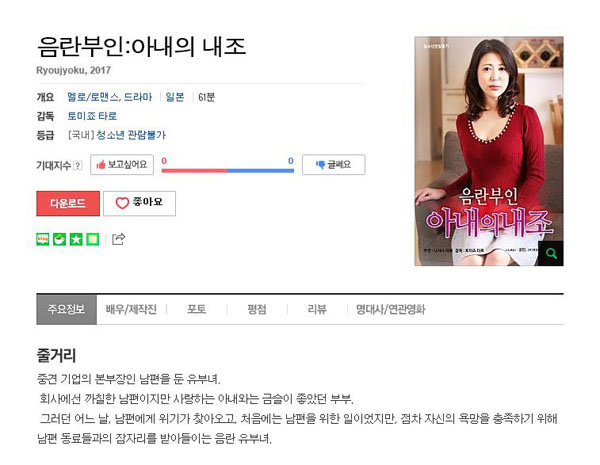Share to Naver Blog icon
The height and width of the screenshot is (465, 600).
42,239
